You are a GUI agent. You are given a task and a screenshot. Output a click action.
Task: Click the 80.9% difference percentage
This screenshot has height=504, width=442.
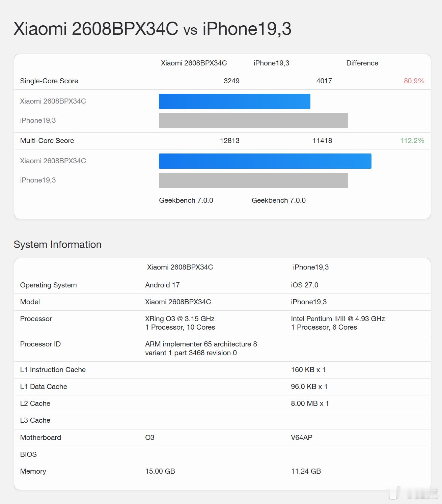[414, 81]
